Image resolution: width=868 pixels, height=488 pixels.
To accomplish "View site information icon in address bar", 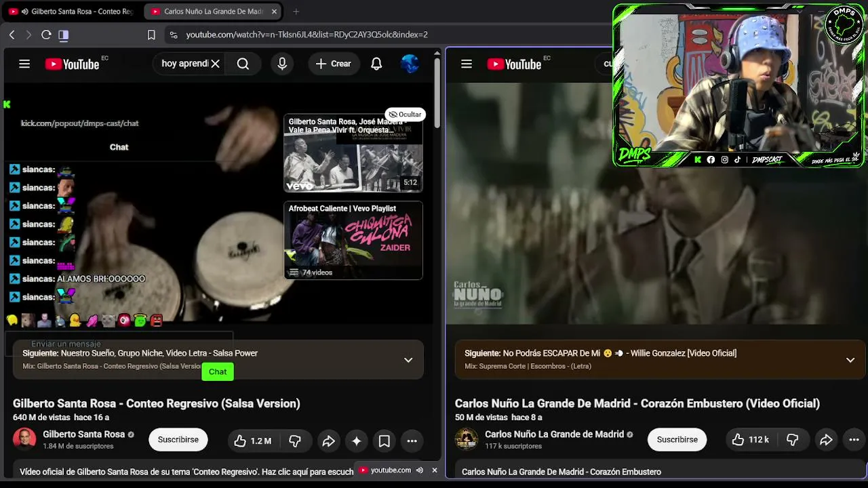I will point(174,35).
